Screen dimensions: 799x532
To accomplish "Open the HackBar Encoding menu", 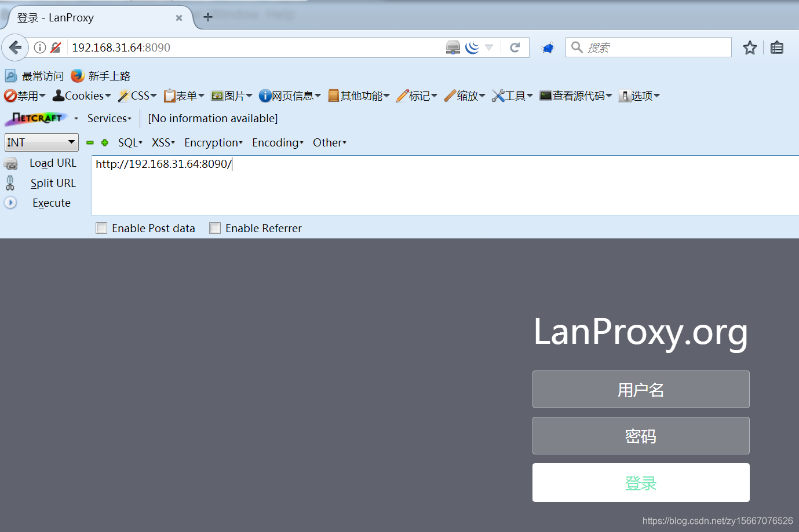I will [278, 142].
